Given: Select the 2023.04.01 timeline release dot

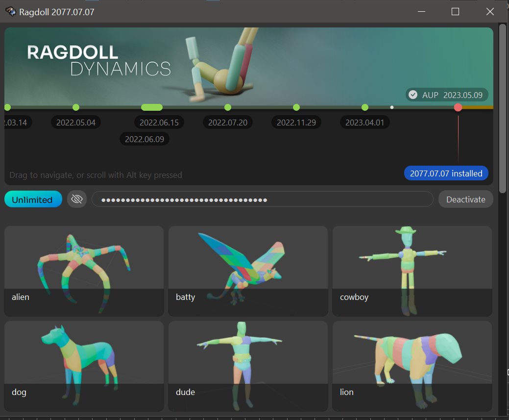Looking at the screenshot, I should [x=365, y=107].
